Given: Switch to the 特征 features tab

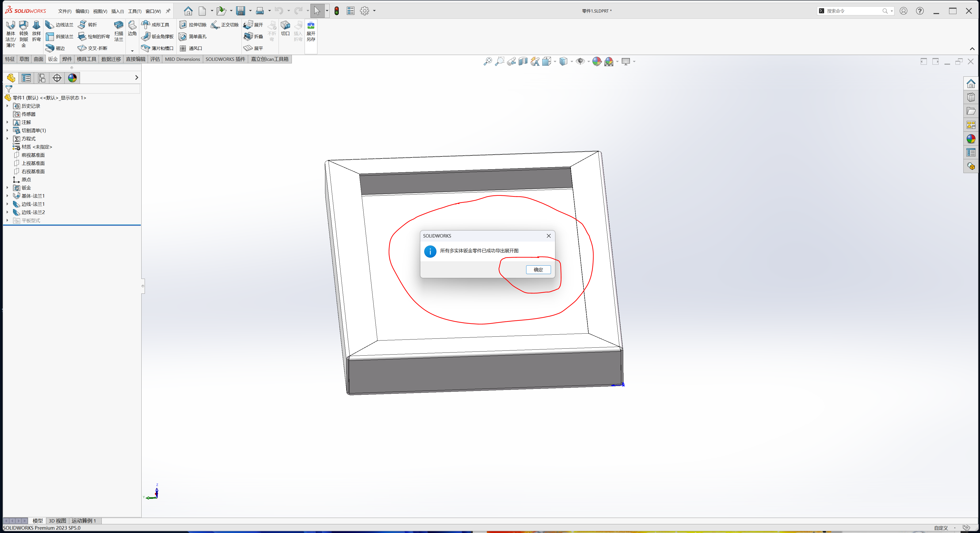Looking at the screenshot, I should pos(10,59).
